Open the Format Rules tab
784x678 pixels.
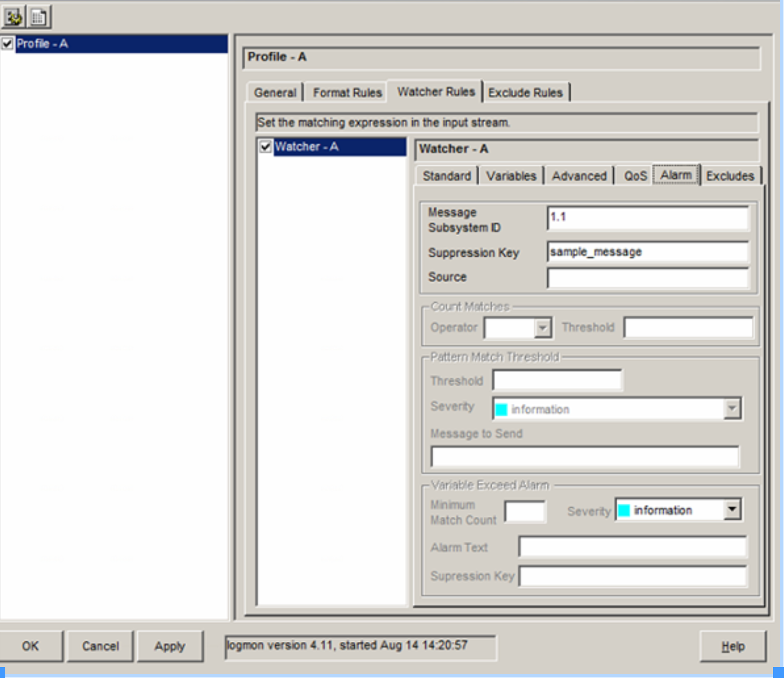pos(347,93)
